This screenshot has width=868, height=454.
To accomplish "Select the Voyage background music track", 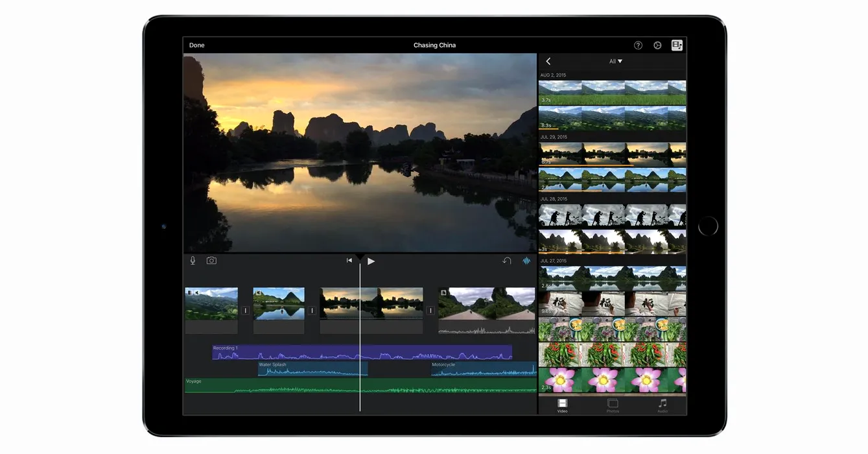I will pos(360,385).
